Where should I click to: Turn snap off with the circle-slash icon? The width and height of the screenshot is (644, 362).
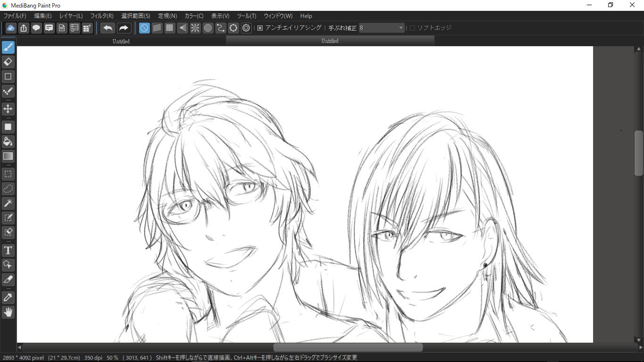coord(144,28)
